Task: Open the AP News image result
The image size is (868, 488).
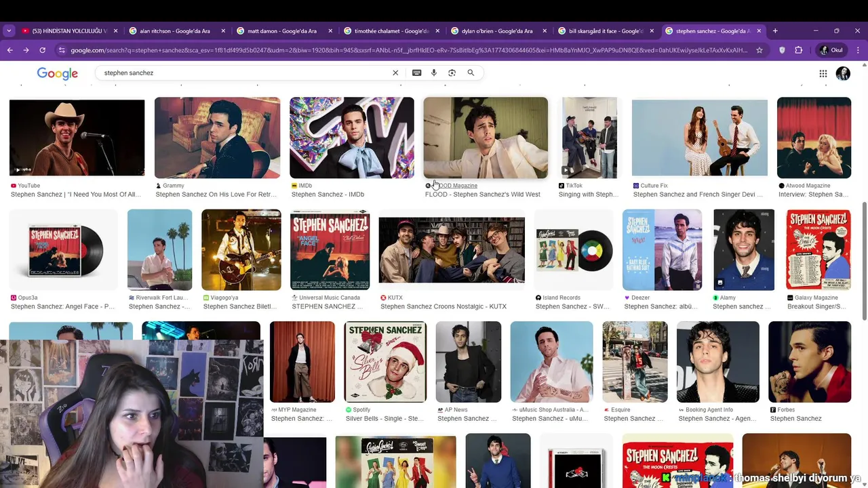Action: click(469, 362)
